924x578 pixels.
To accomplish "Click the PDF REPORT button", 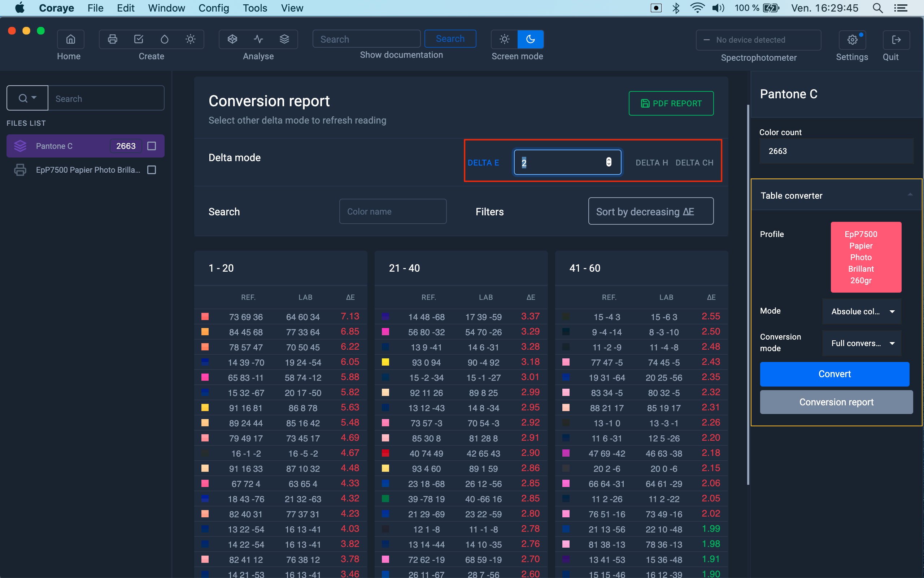I will (x=671, y=103).
